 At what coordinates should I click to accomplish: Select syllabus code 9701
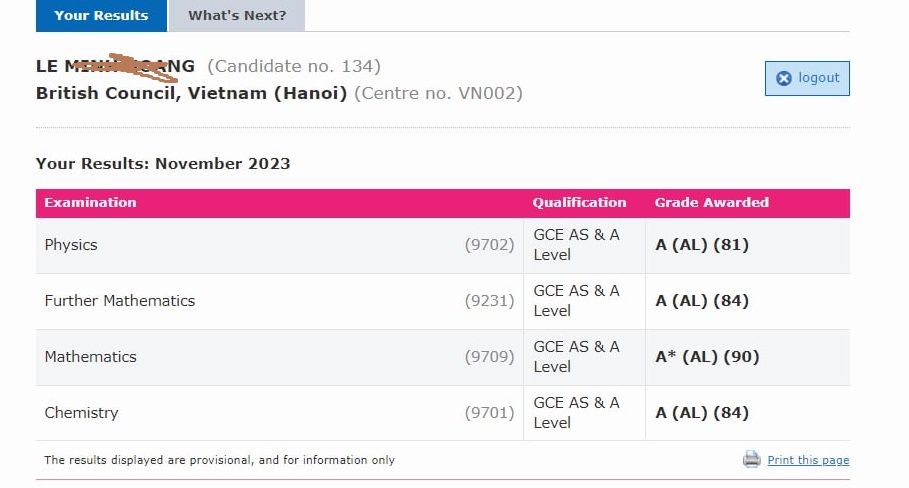point(489,413)
